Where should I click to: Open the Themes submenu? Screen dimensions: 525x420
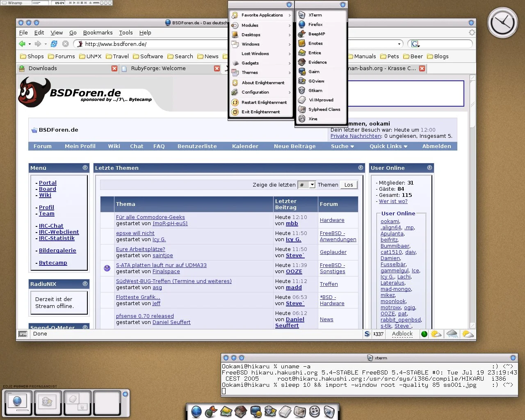click(x=261, y=72)
